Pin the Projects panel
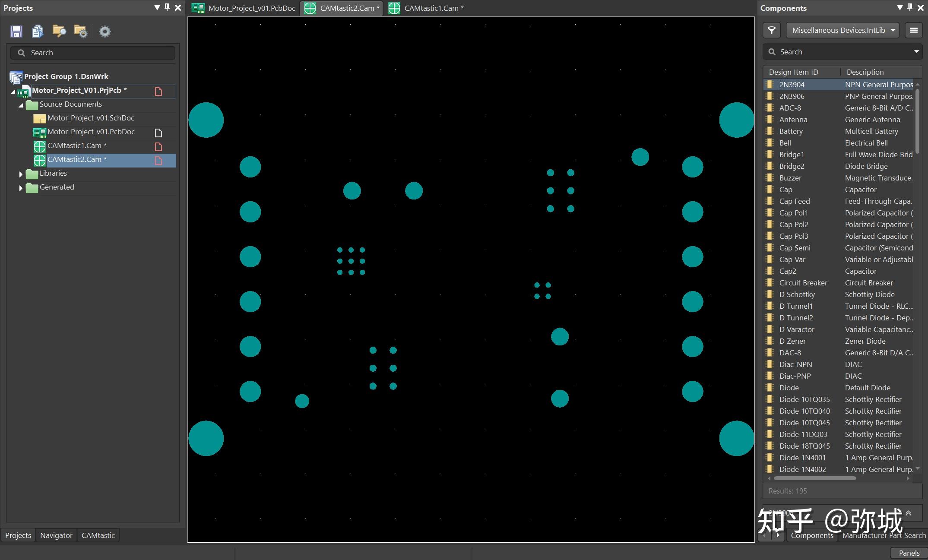The height and width of the screenshot is (560, 928). tap(167, 8)
